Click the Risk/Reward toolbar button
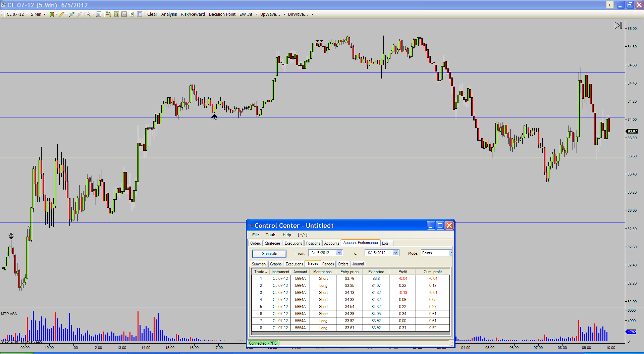This screenshot has width=644, height=354. pos(193,14)
